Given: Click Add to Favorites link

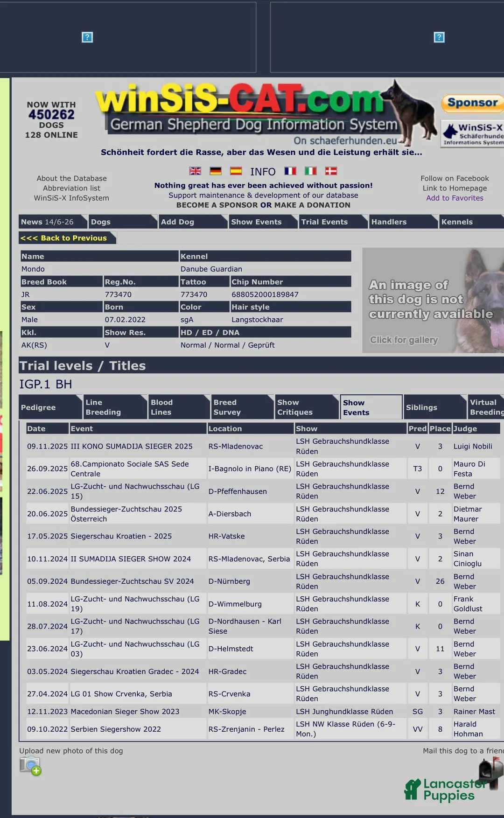Looking at the screenshot, I should [455, 198].
